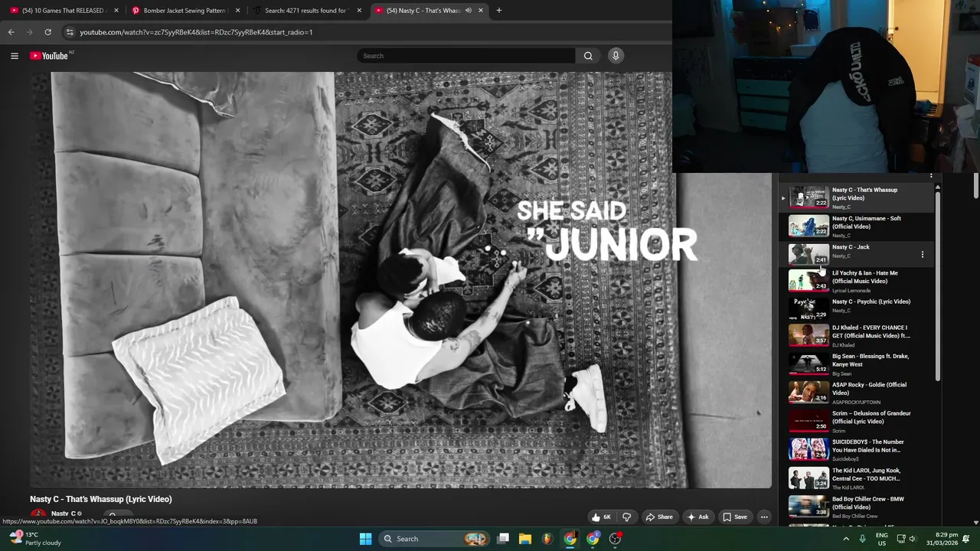This screenshot has width=980, height=551.
Task: Open the clock showing 8:29 pm
Action: point(941,539)
